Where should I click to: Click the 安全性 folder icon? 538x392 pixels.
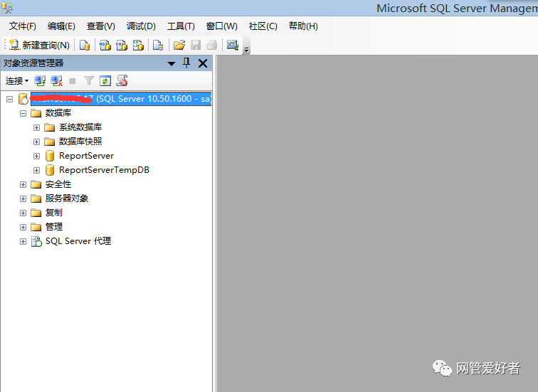[36, 184]
